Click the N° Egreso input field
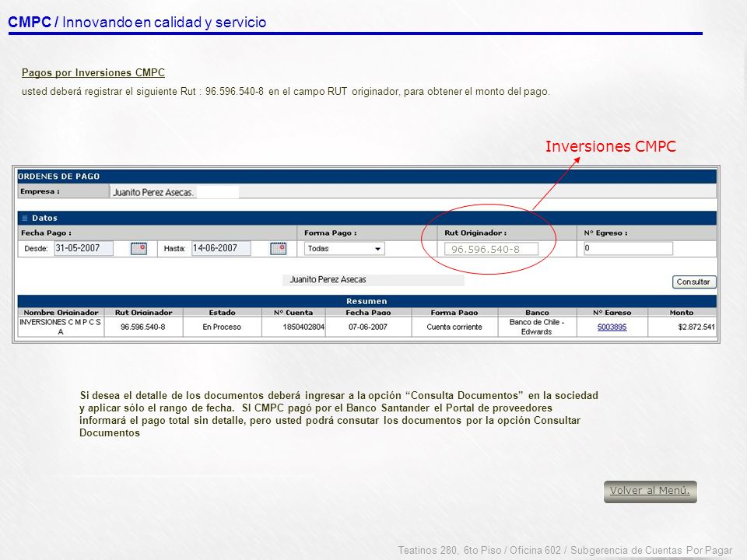 point(628,248)
